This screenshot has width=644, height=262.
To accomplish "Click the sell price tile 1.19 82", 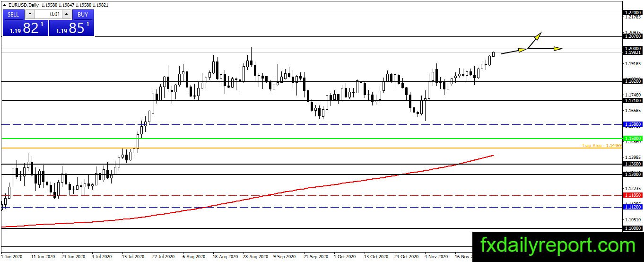I will [x=26, y=28].
